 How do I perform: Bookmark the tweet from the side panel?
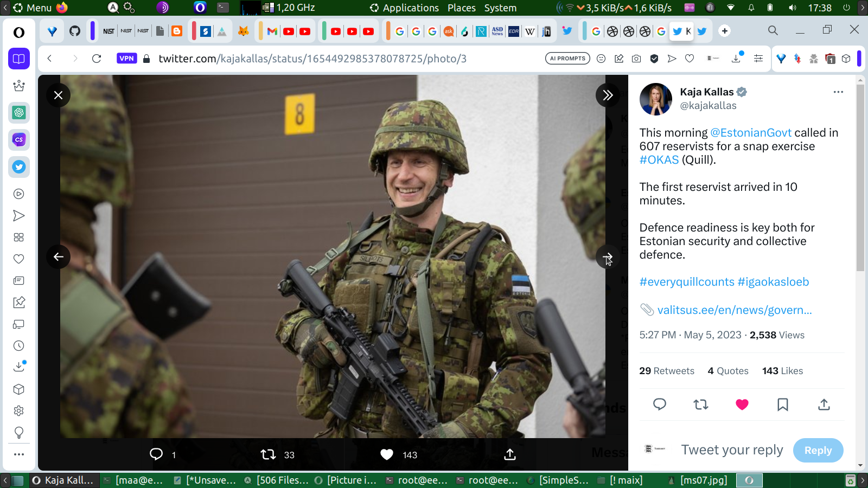coord(783,404)
